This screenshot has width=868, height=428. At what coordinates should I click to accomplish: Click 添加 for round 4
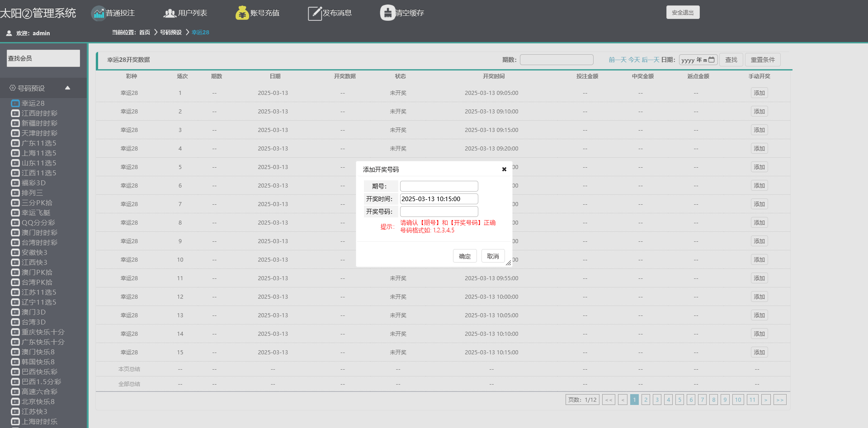pyautogui.click(x=759, y=148)
